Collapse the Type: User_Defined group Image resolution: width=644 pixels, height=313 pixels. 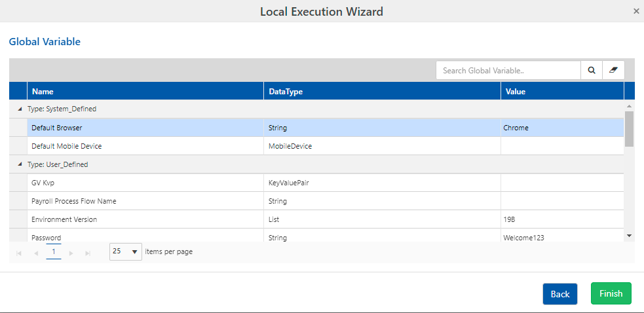(19, 164)
